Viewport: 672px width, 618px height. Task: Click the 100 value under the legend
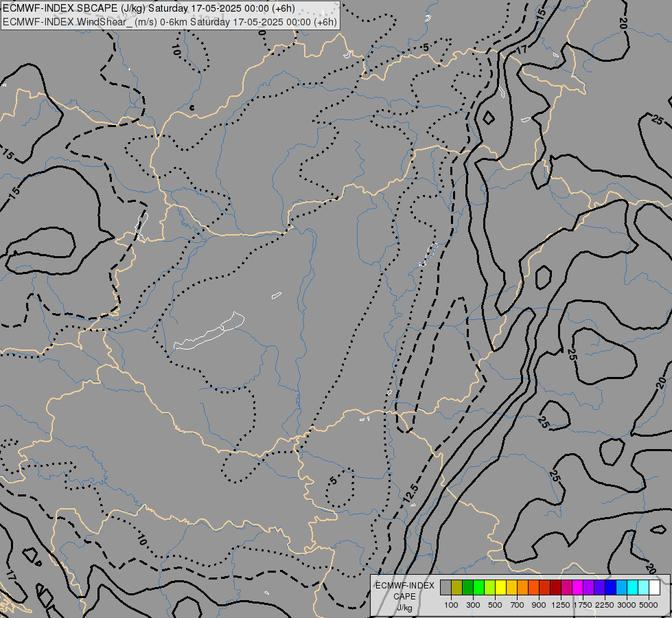pos(451,605)
